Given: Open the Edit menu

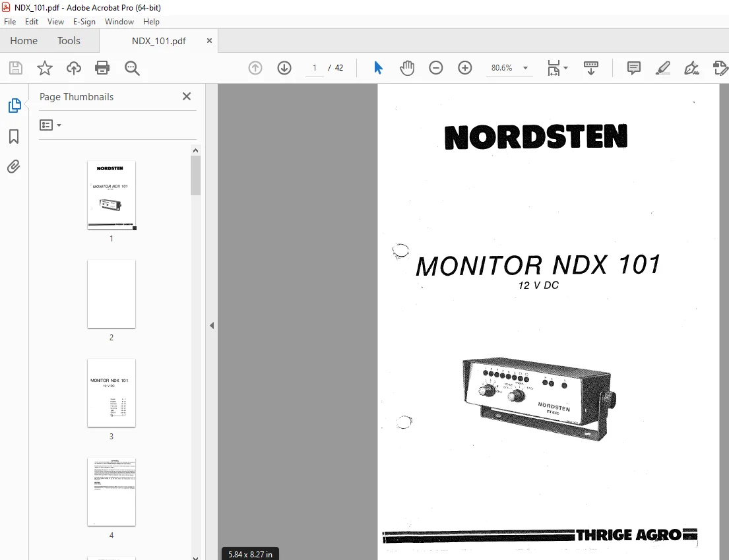Looking at the screenshot, I should tap(32, 21).
